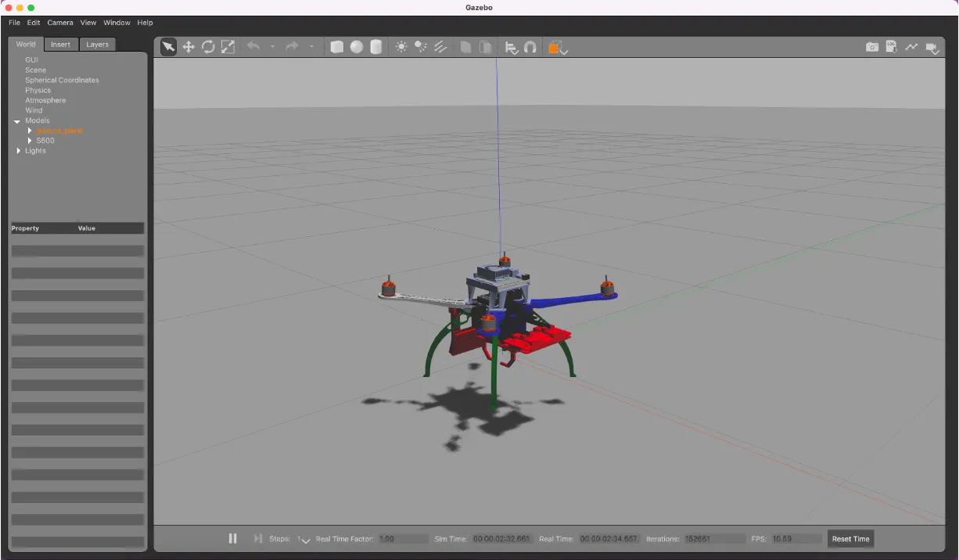Choose the translate mode tool

pyautogui.click(x=189, y=47)
